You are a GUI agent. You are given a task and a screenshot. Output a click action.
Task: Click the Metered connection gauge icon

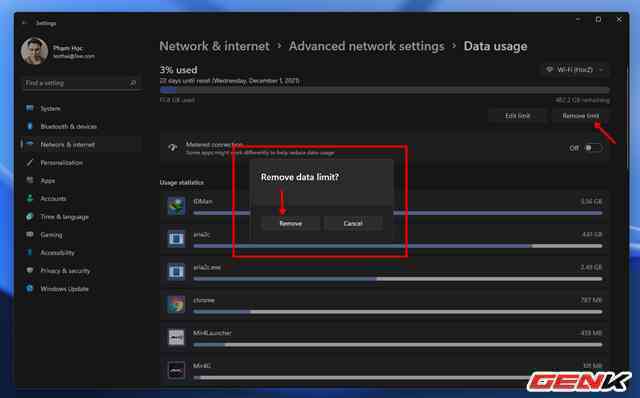point(173,148)
